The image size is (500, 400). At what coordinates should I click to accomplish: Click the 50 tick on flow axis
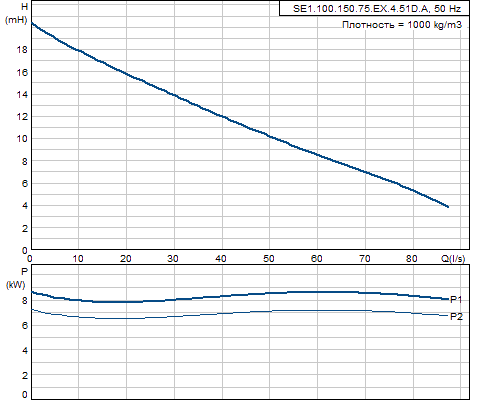(x=269, y=259)
